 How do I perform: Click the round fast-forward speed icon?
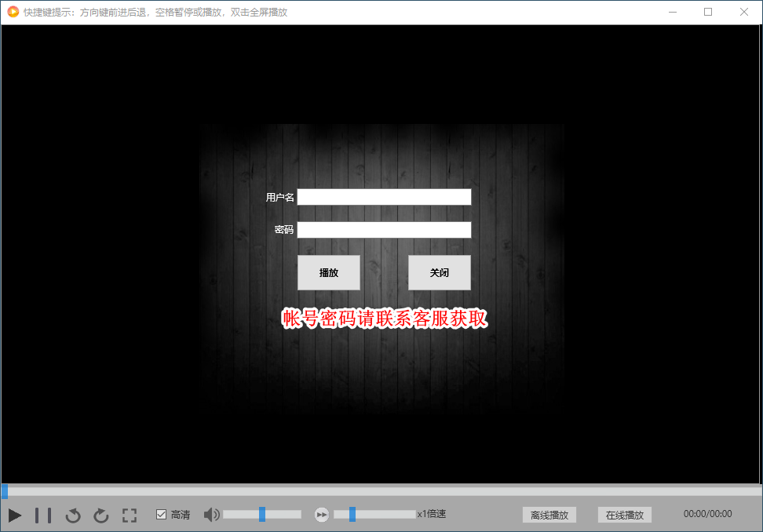(322, 515)
